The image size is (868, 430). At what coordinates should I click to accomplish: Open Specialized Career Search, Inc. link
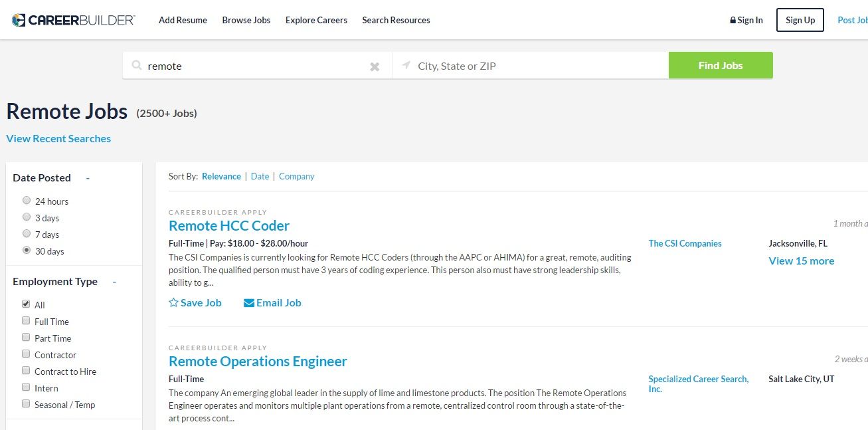tap(699, 383)
